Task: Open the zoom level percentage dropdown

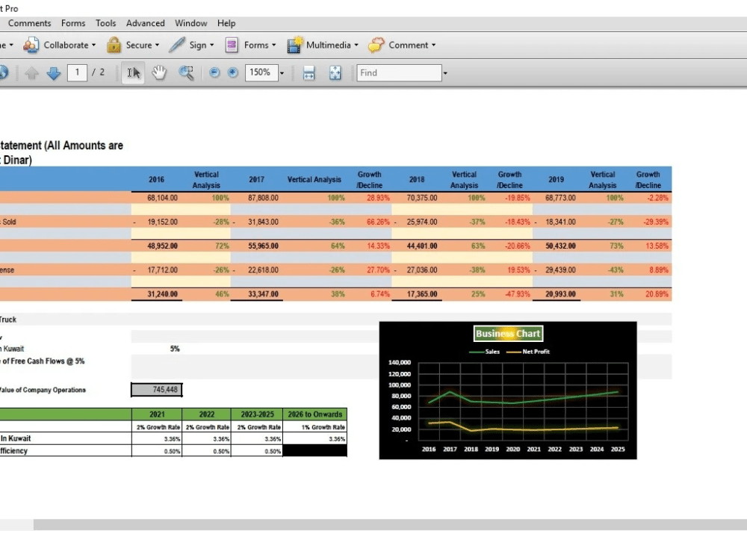Action: tap(280, 72)
